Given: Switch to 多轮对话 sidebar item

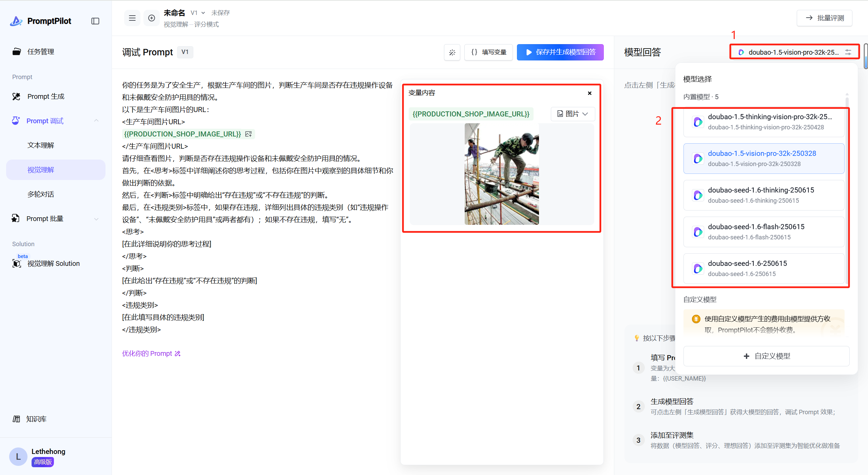Looking at the screenshot, I should [41, 194].
